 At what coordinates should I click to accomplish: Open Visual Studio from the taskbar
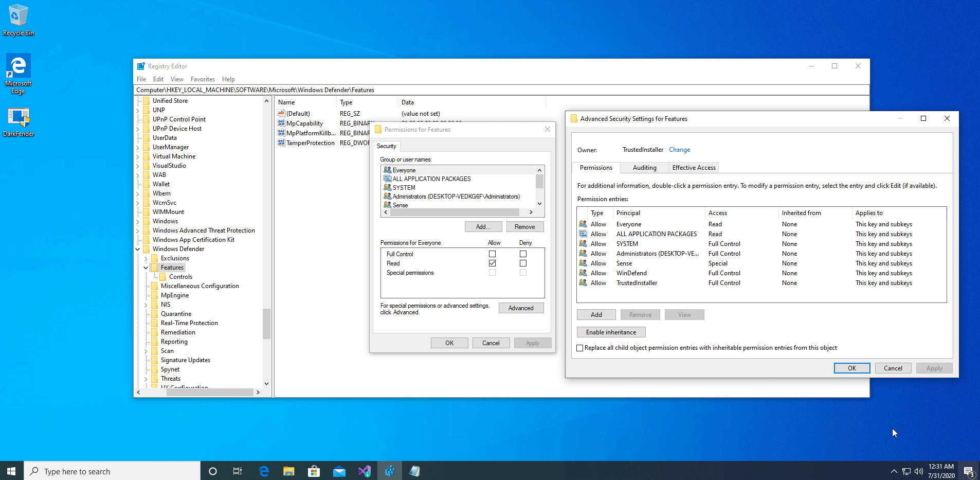(x=365, y=471)
